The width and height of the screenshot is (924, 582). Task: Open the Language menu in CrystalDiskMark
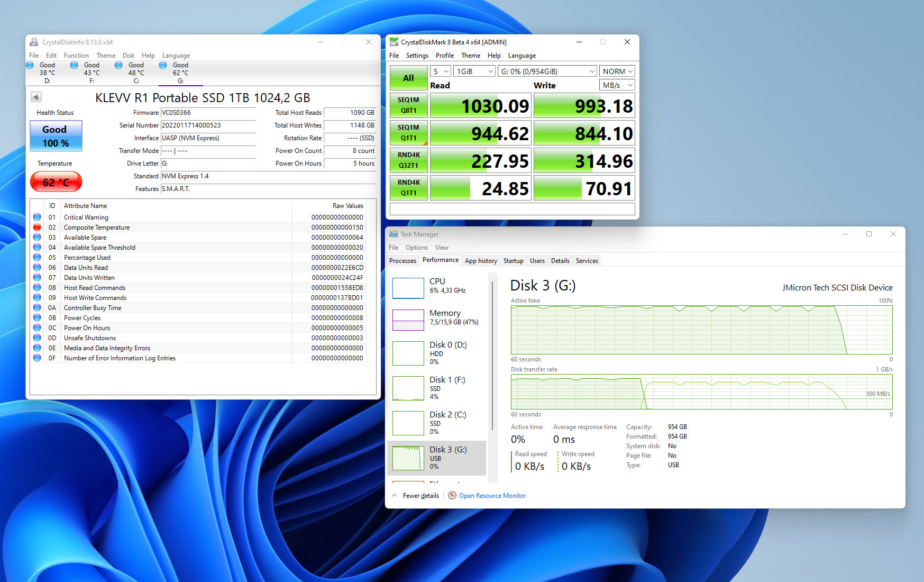[x=522, y=55]
